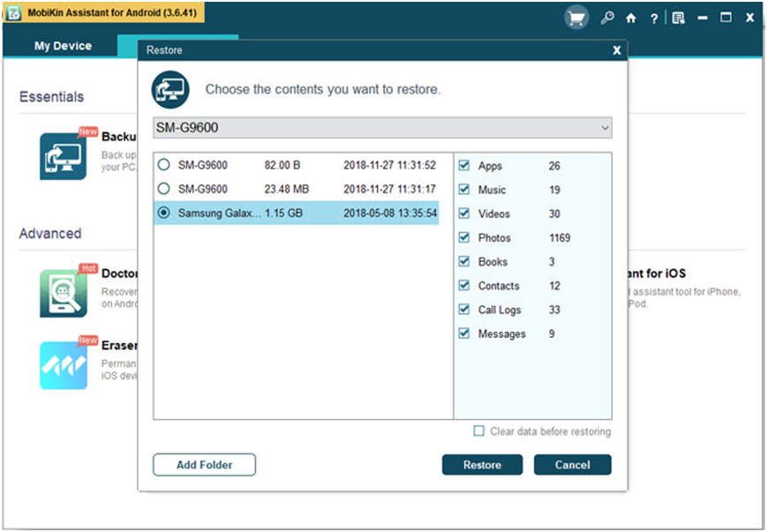767x532 pixels.
Task: Uncheck the Apps checkbox
Action: point(464,166)
